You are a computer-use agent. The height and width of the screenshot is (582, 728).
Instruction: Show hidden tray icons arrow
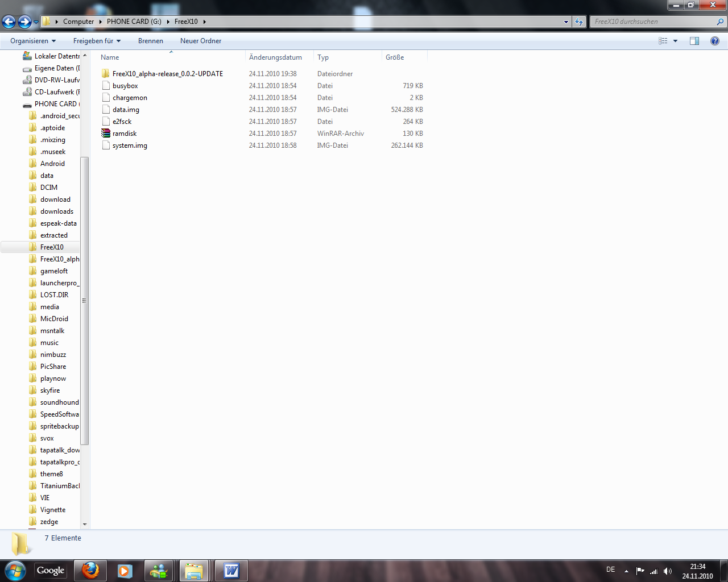coord(626,571)
